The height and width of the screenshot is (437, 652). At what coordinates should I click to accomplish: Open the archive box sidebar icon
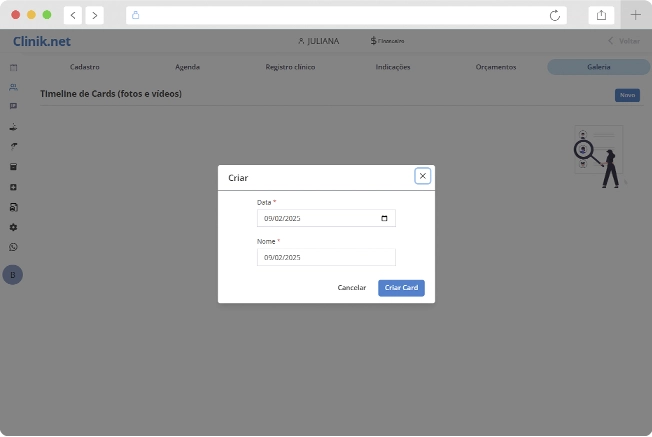(13, 167)
